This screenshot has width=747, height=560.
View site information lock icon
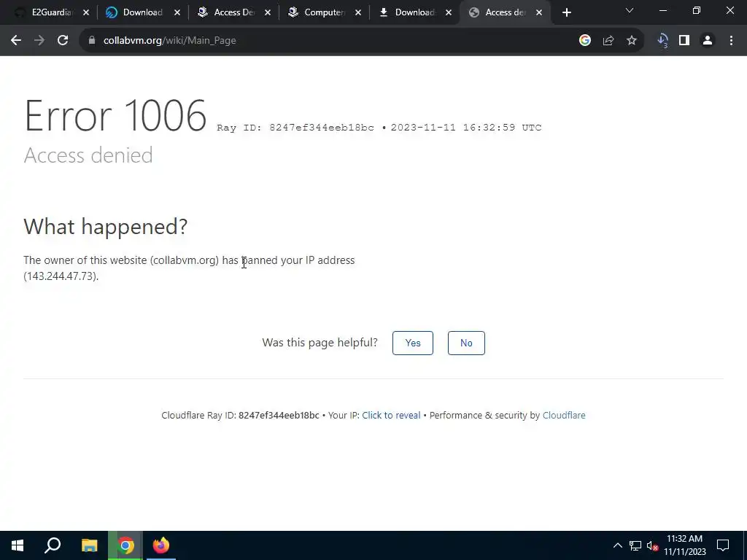click(x=92, y=41)
